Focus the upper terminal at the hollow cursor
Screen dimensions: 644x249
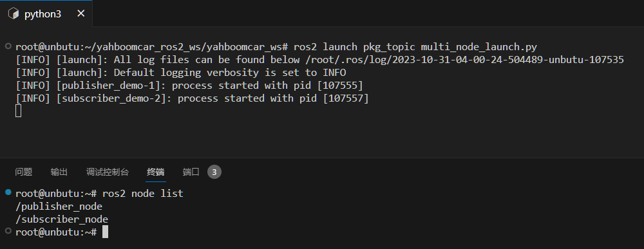pos(18,111)
